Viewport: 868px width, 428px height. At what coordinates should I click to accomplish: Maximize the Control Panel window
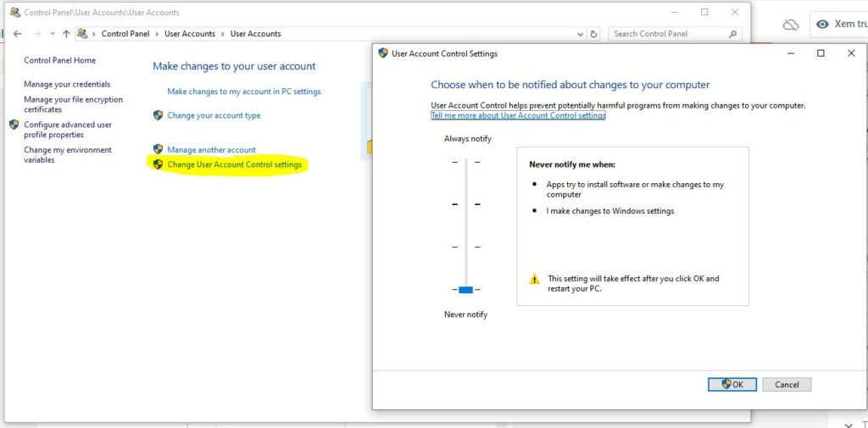704,12
